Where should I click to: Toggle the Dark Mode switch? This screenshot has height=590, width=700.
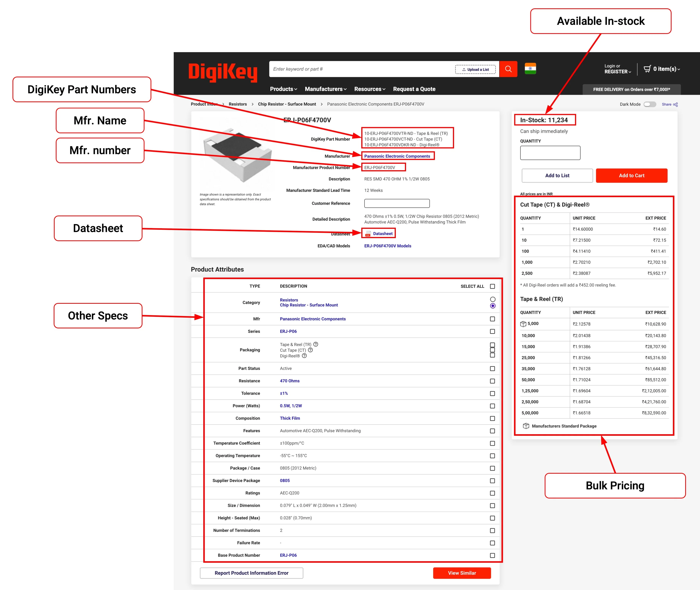click(x=650, y=104)
